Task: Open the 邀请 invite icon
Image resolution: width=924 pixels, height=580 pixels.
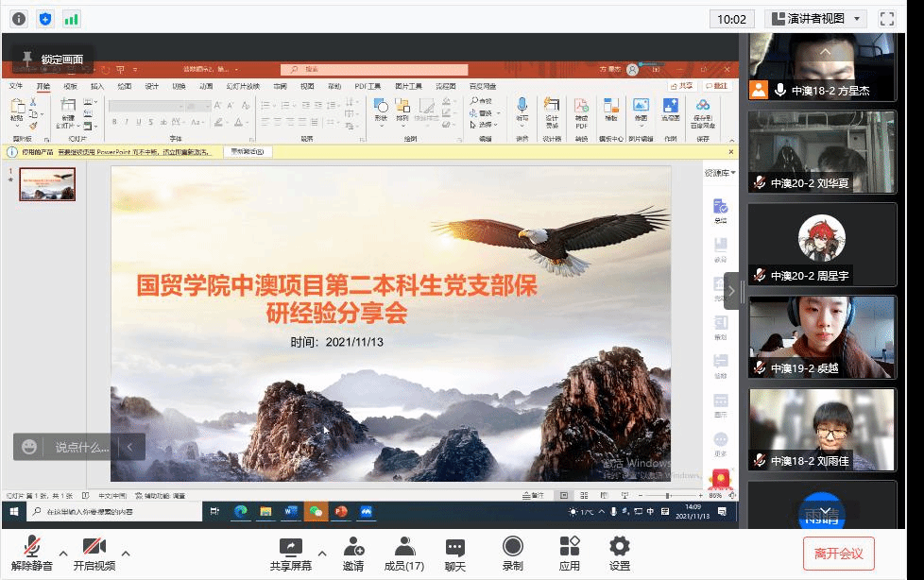Action: pyautogui.click(x=353, y=553)
